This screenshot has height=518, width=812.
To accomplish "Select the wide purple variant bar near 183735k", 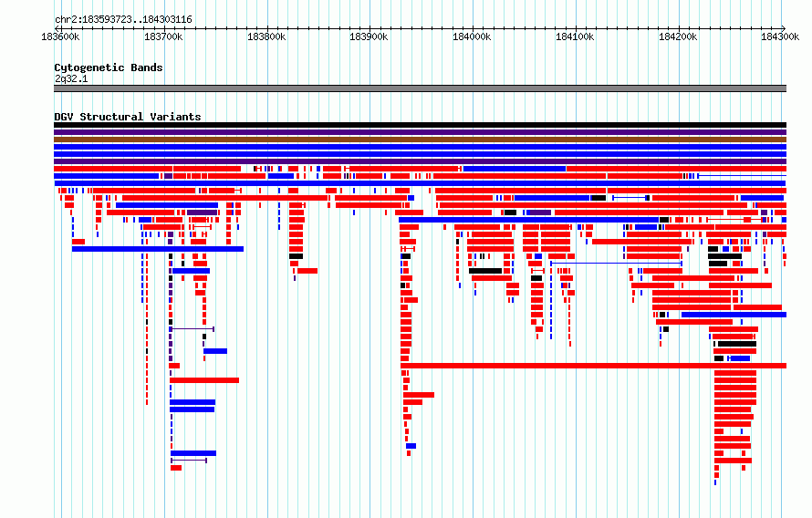I will point(202,212).
